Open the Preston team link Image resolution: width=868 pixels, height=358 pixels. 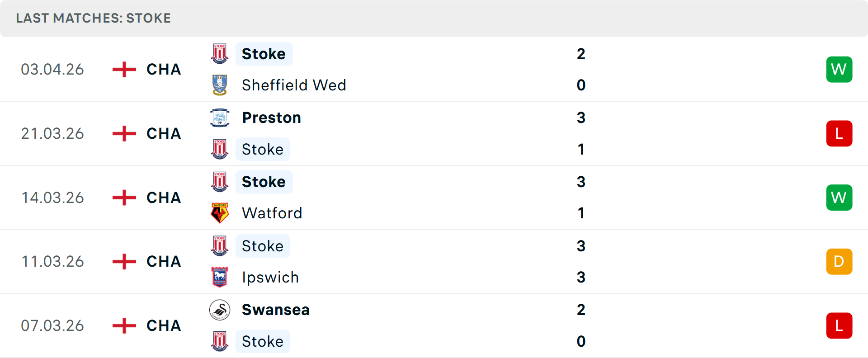[x=271, y=118]
